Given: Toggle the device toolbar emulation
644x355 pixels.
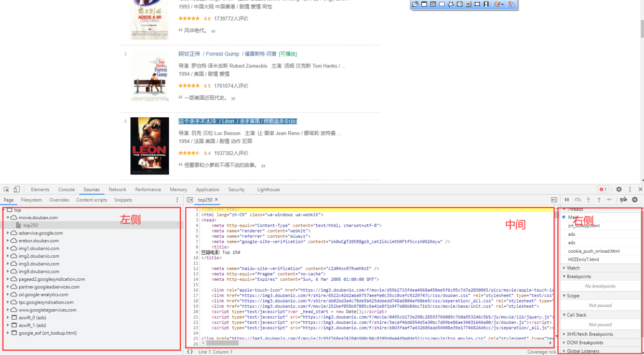Looking at the screenshot, I should coord(17,189).
